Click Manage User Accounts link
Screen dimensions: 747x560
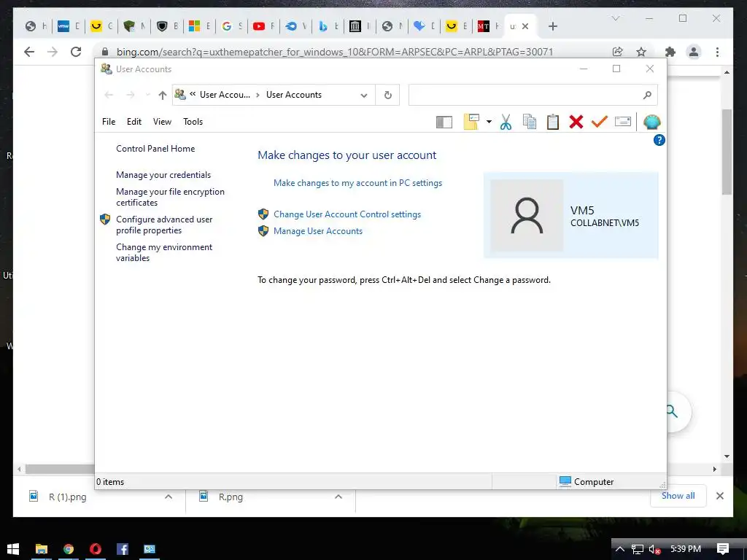point(318,231)
